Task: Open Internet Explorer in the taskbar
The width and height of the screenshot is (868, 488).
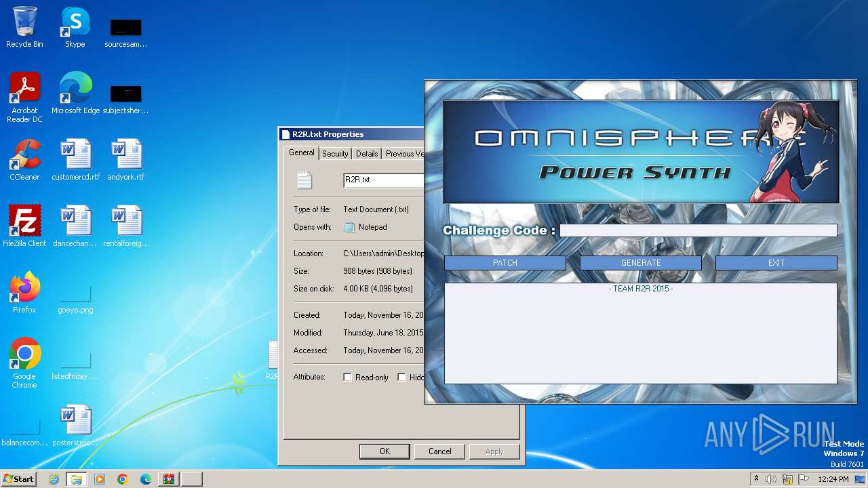Action: tap(54, 479)
